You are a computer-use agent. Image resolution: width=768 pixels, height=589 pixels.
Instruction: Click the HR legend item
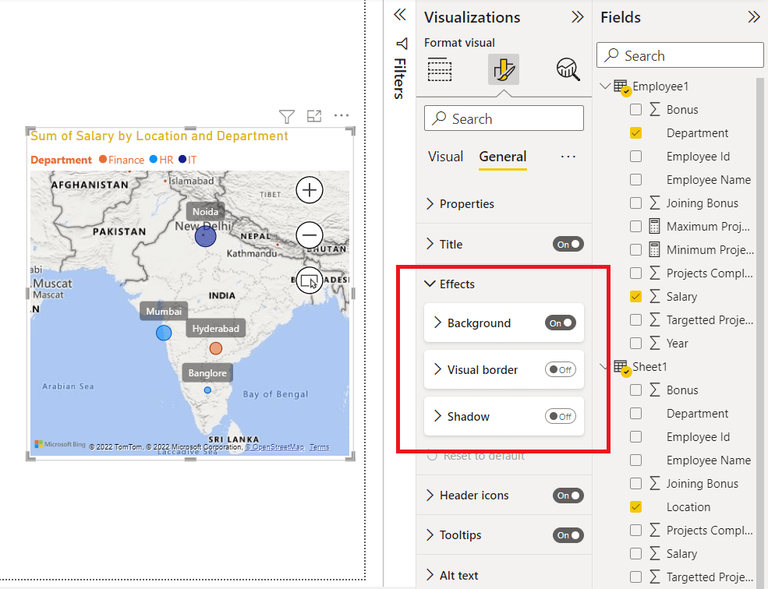click(161, 160)
